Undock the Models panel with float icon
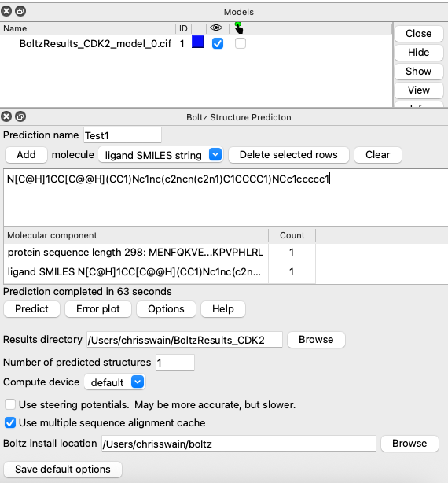 [x=20, y=11]
